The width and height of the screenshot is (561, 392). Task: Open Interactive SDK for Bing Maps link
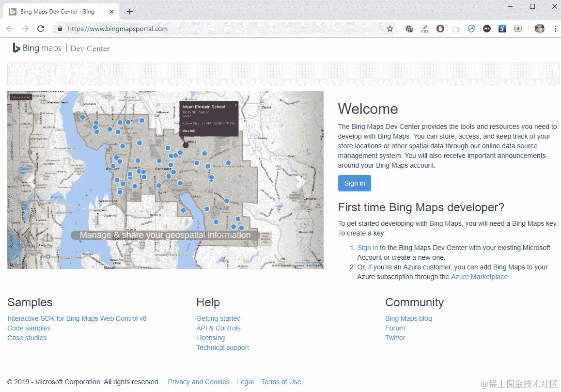coord(77,318)
